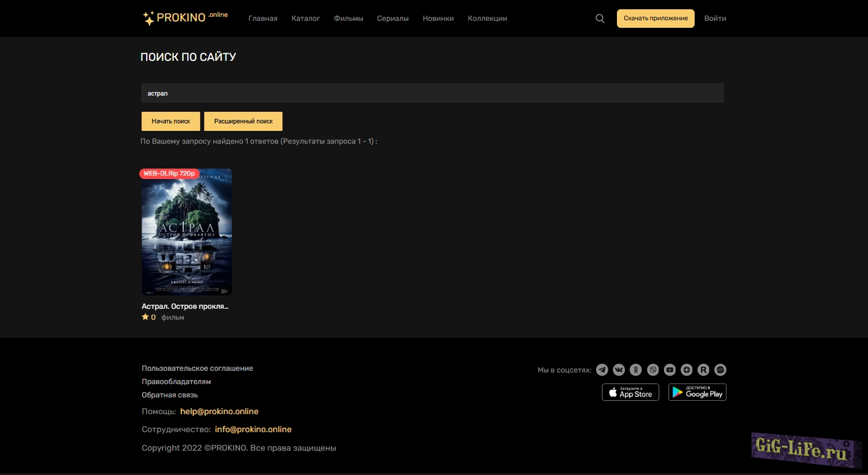
Task: Open the Viber social icon
Action: 653,370
